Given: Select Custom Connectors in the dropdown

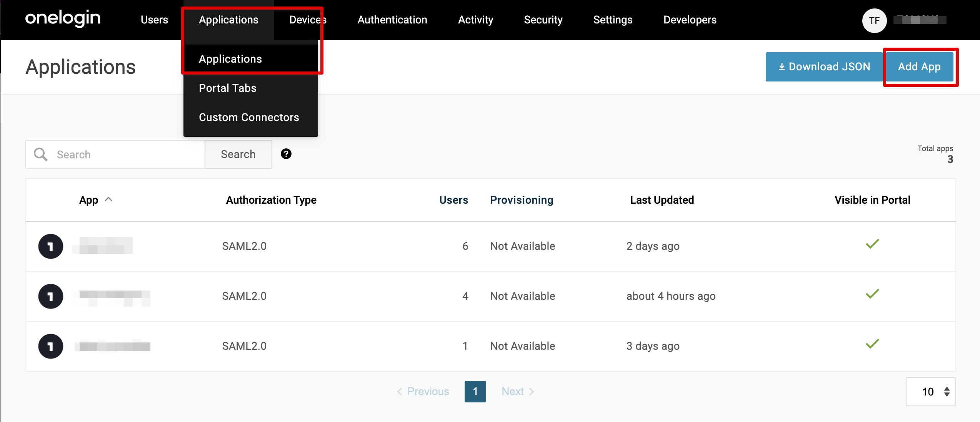Looking at the screenshot, I should pos(251,117).
